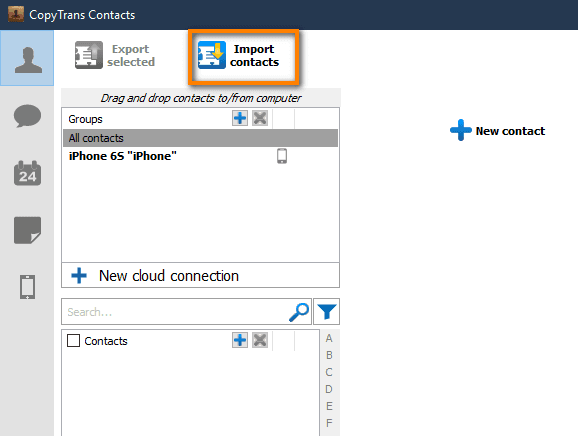Click the blue plus beside New cloud connection
Screen dimensions: 578x436
[x=79, y=276]
